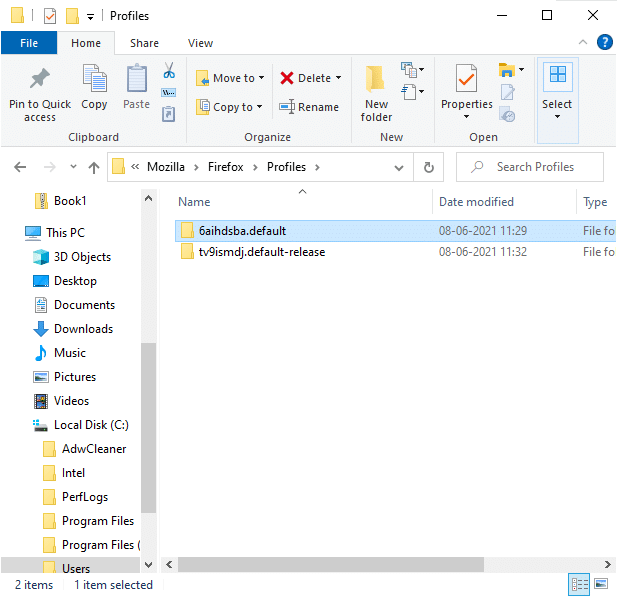Click the Cut scissors icon

(169, 71)
